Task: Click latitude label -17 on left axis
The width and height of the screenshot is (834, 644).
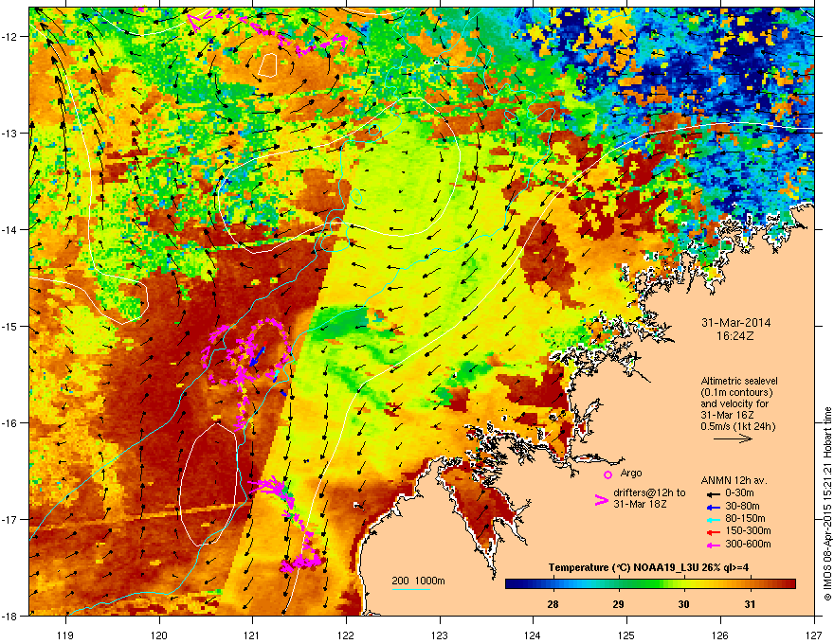Action: (9, 519)
